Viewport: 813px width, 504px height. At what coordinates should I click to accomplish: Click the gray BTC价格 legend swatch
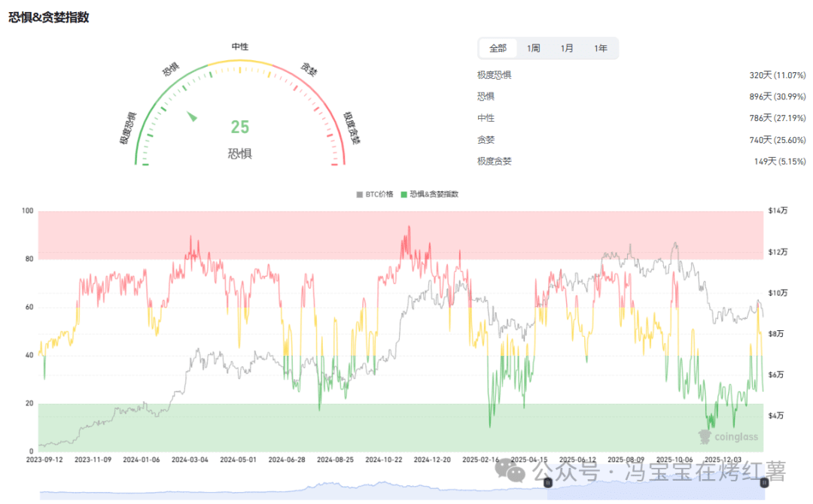pyautogui.click(x=359, y=195)
